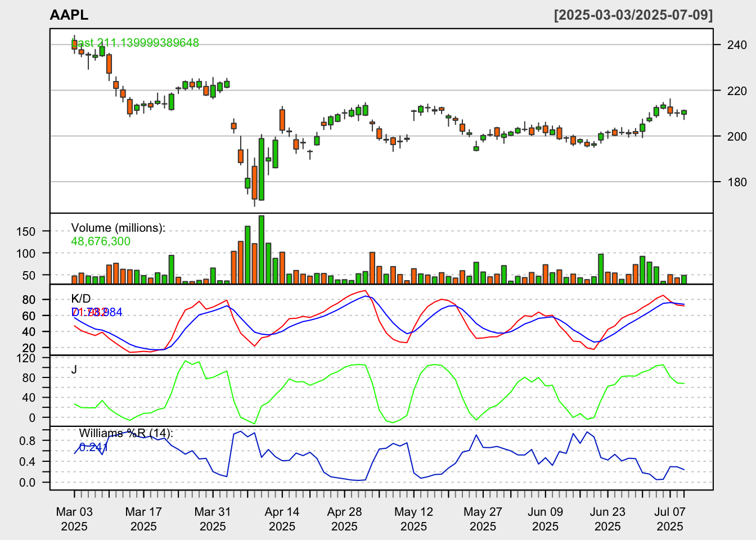Click the last green candlestick on the chart
The image size is (756, 540).
coord(684,112)
